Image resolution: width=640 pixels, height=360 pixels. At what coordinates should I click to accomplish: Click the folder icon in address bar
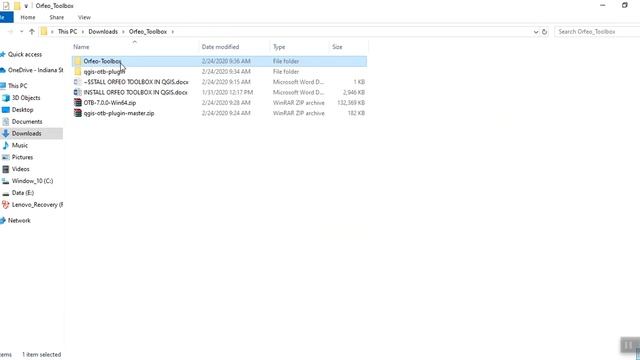tap(44, 32)
